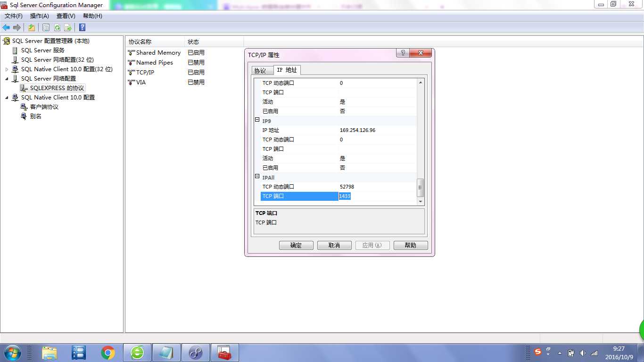
Task: Click the Up one level folder icon
Action: tap(32, 27)
